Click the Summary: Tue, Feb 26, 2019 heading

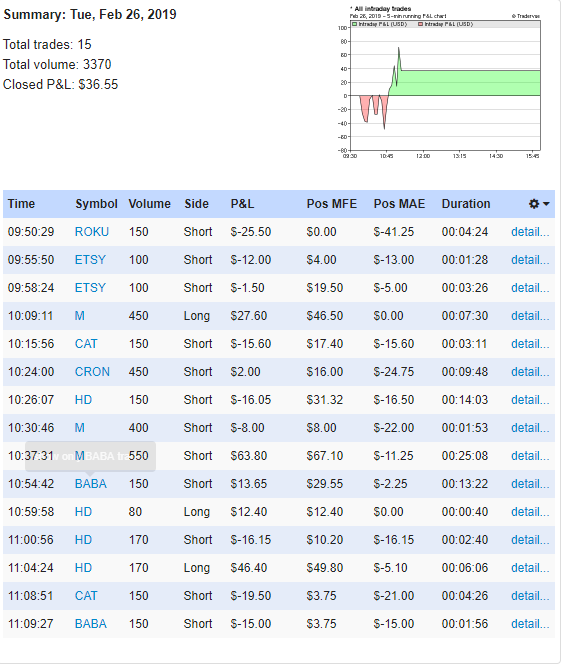90,14
